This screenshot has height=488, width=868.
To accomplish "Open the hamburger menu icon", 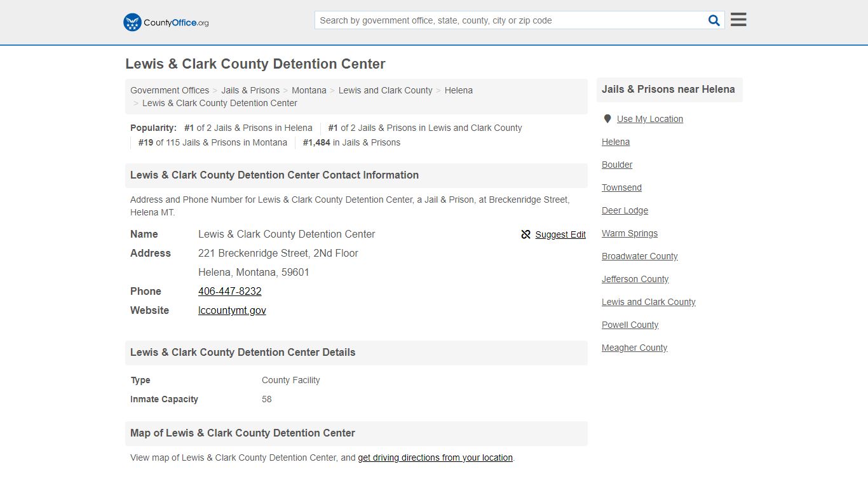I will coord(738,20).
